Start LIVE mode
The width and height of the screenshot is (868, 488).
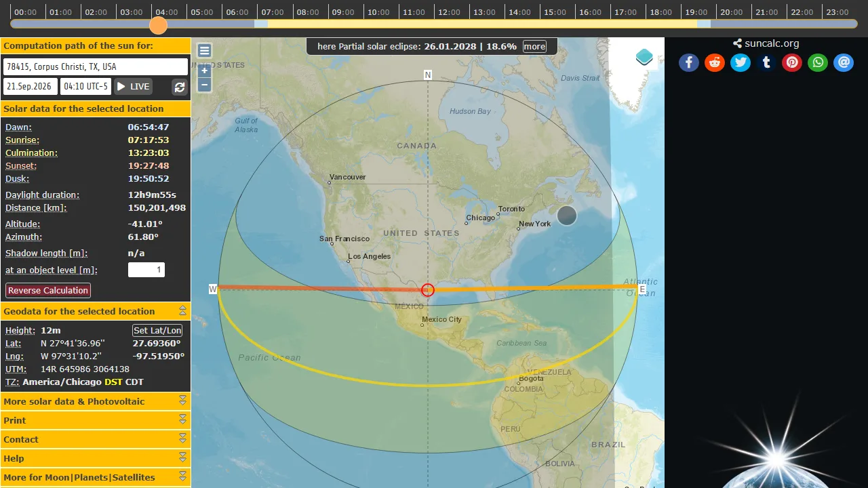pos(133,87)
